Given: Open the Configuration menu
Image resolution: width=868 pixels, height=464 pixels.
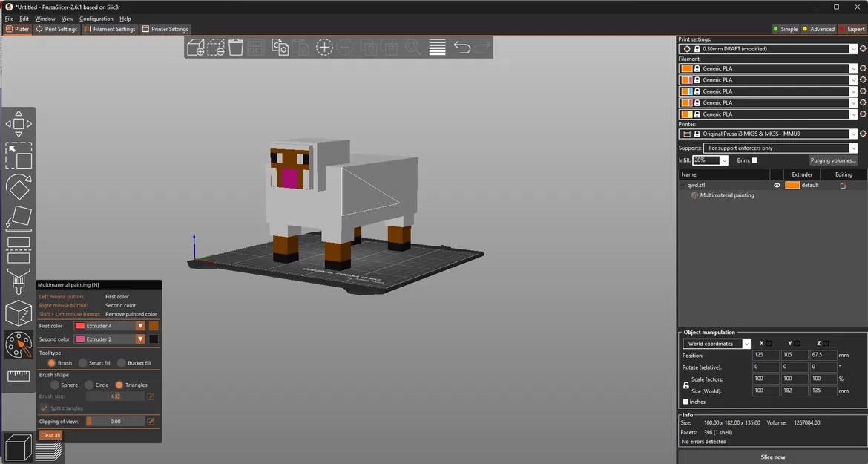Looking at the screenshot, I should pos(96,19).
